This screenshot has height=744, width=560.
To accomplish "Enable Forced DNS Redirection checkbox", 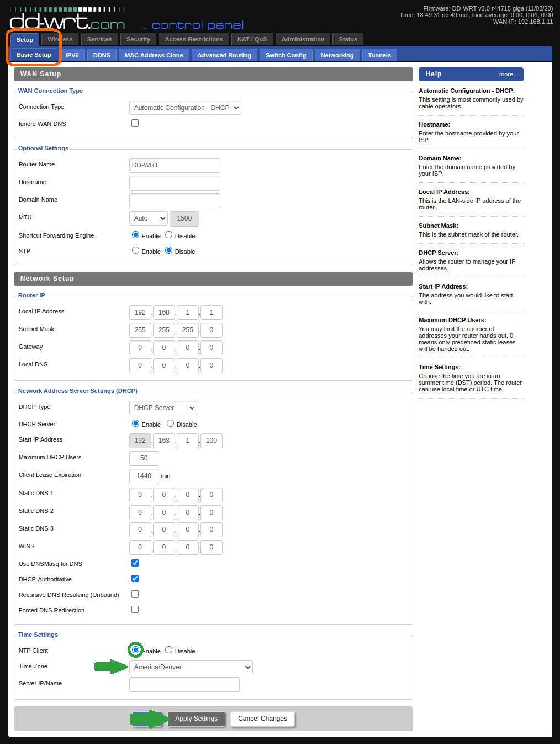I will tap(135, 610).
